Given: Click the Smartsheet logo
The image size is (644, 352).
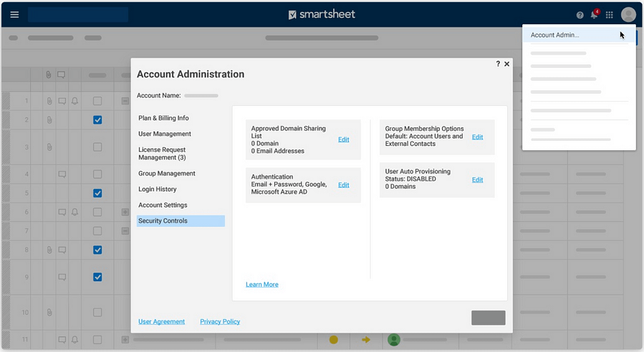Looking at the screenshot, I should click(x=322, y=14).
